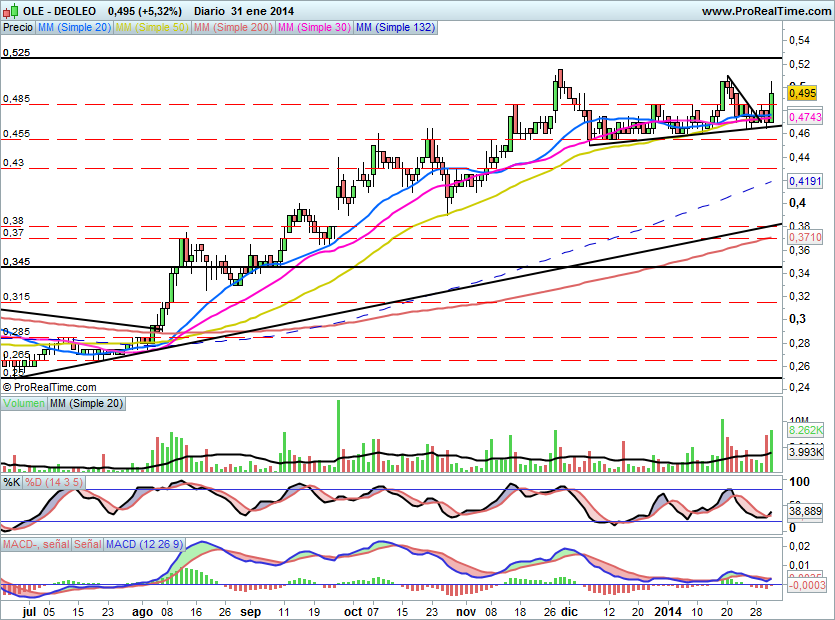The height and width of the screenshot is (620, 835).
Task: Click the 2014 marker on the time axis
Action: point(666,609)
